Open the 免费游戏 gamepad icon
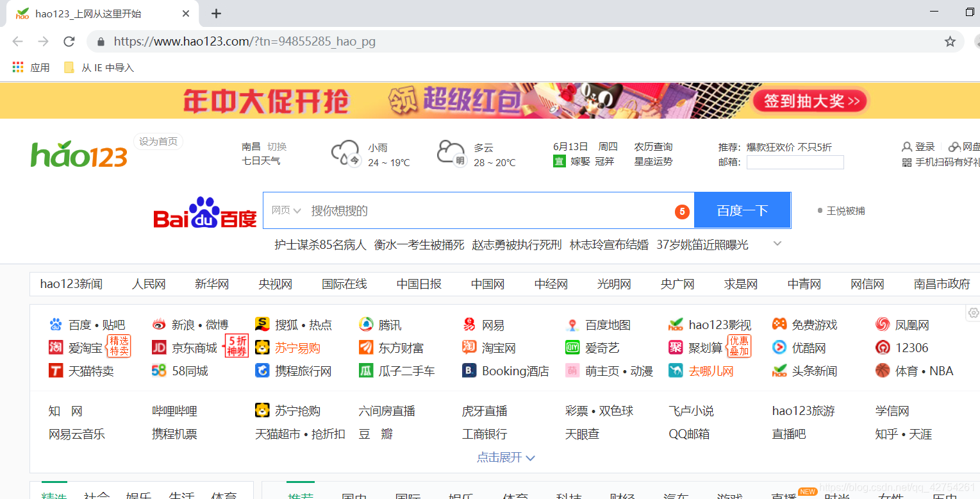 [779, 325]
